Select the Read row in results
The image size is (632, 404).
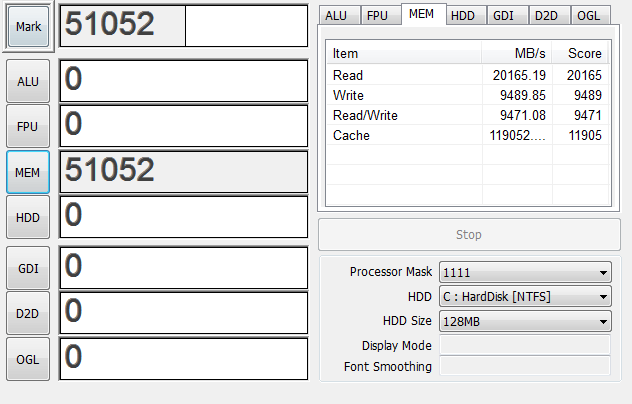point(468,75)
